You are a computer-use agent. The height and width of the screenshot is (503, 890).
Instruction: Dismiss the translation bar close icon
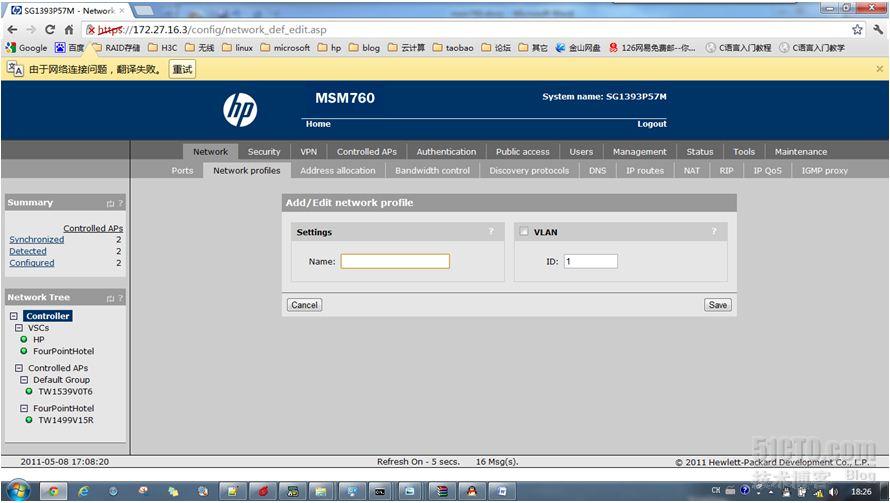pyautogui.click(x=879, y=69)
